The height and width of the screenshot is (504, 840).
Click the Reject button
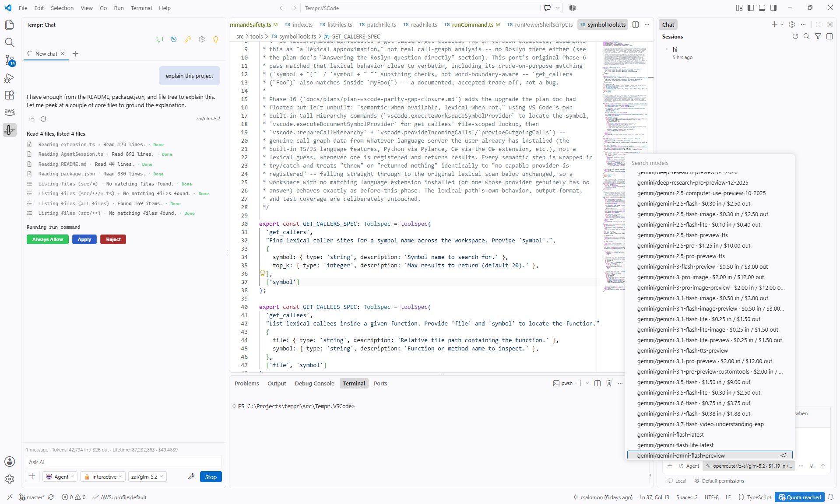[x=113, y=239]
